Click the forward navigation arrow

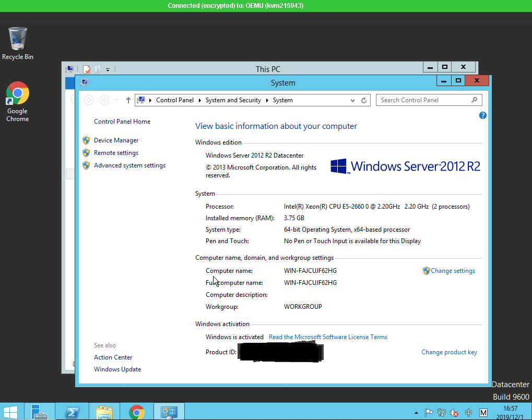(104, 100)
